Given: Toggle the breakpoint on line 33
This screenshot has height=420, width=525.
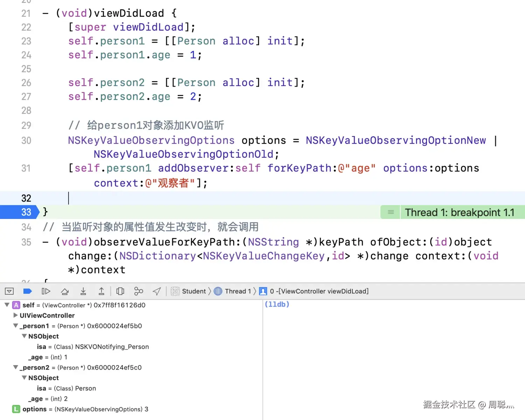Looking at the screenshot, I should click(x=20, y=212).
